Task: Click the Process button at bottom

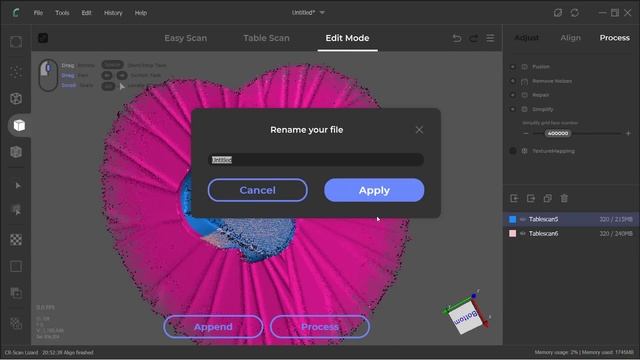Action: (320, 327)
